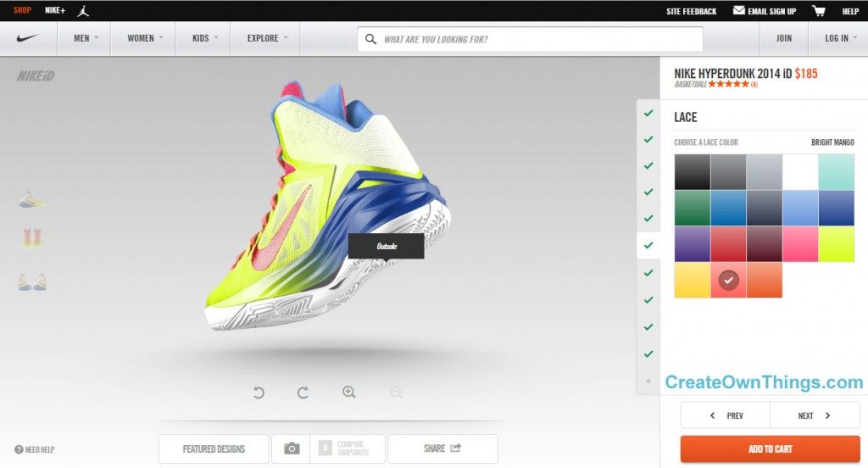Choose the purple lace color
The height and width of the screenshot is (468, 868).
(x=692, y=243)
